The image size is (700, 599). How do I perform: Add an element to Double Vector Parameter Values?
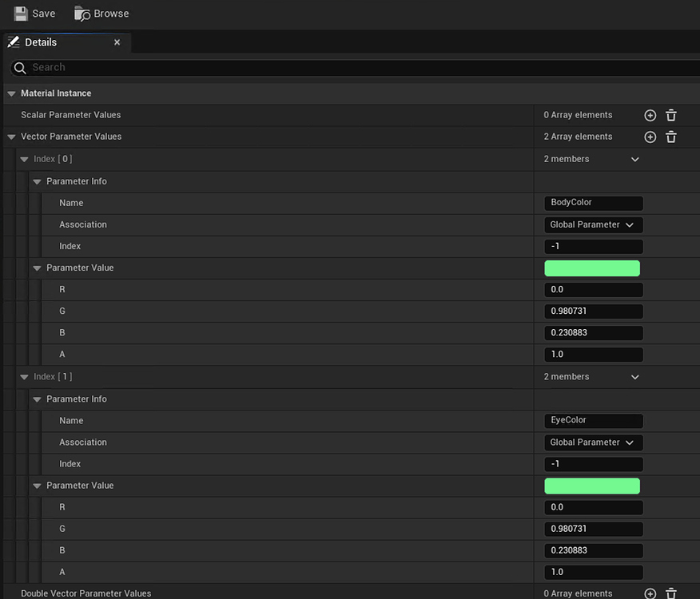click(x=650, y=593)
